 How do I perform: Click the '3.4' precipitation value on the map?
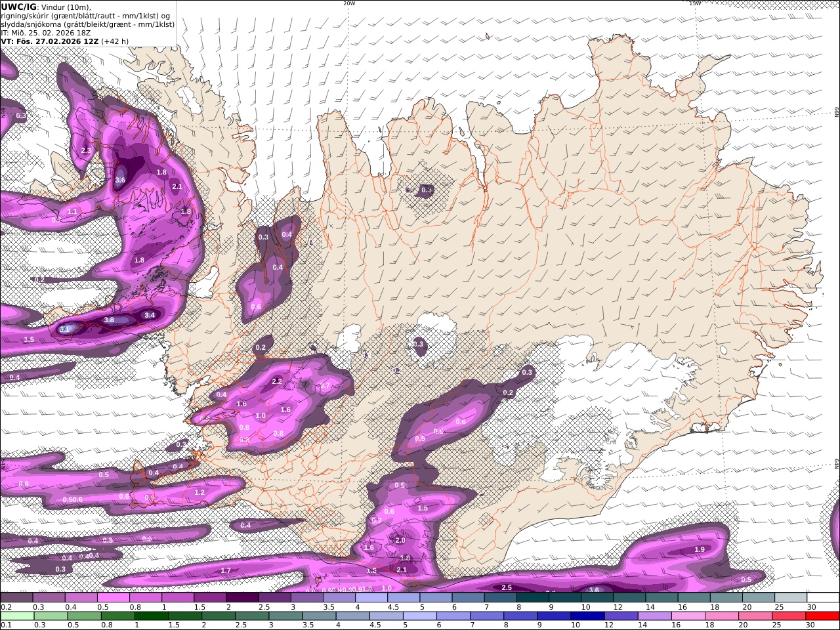click(x=150, y=315)
